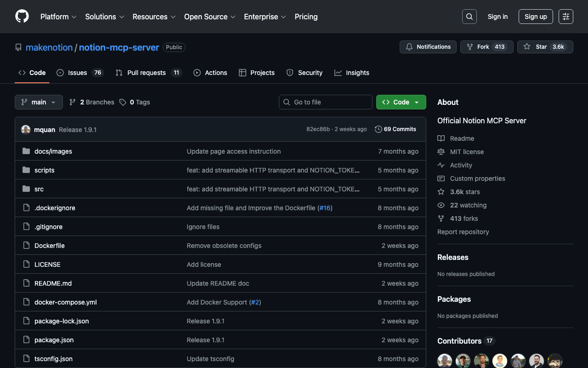Open the search magnifier icon button
This screenshot has width=588, height=368.
click(469, 17)
